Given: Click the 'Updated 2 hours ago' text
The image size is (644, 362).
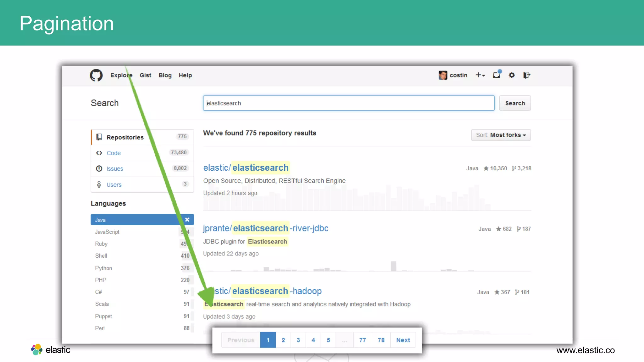Looking at the screenshot, I should pyautogui.click(x=230, y=193).
